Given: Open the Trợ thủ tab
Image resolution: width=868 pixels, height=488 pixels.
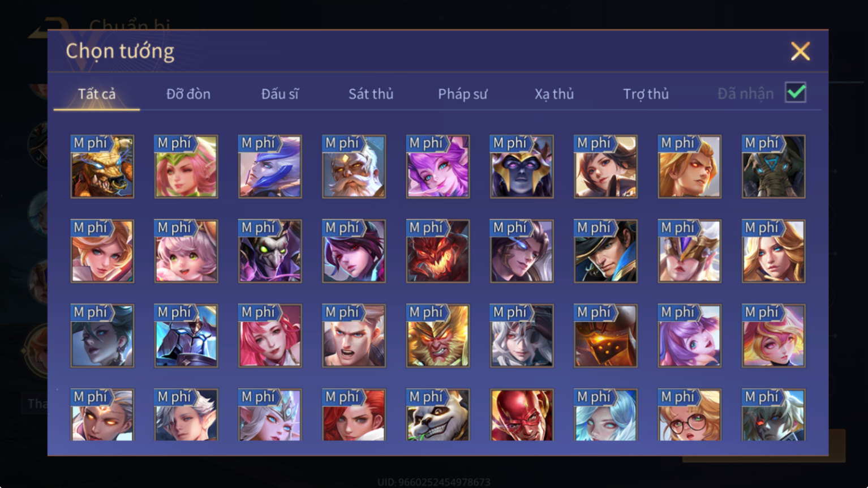Looking at the screenshot, I should pos(646,94).
